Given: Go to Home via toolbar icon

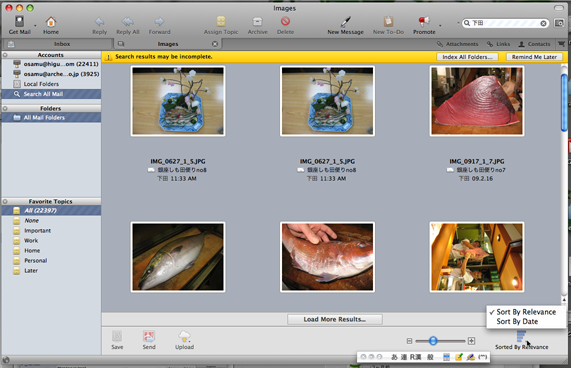Looking at the screenshot, I should pyautogui.click(x=51, y=22).
